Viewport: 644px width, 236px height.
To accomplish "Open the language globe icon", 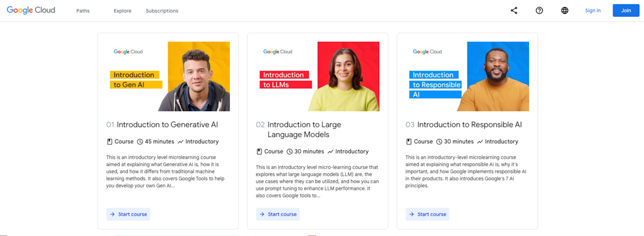I will tap(564, 11).
